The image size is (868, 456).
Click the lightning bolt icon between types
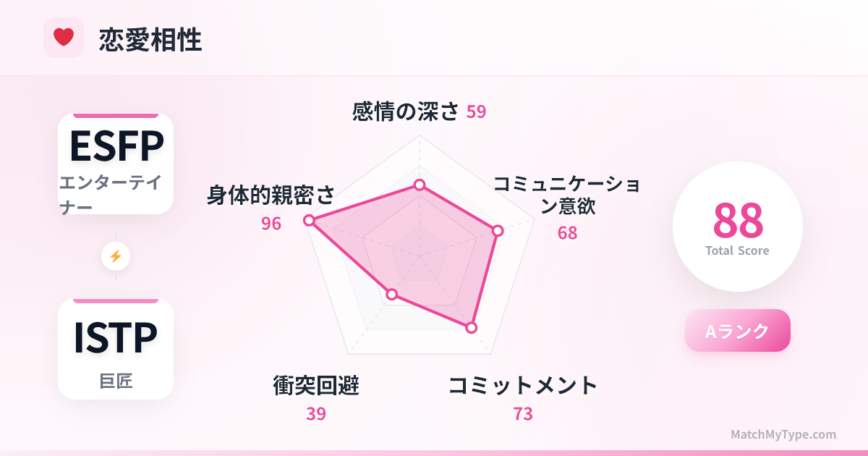(116, 256)
